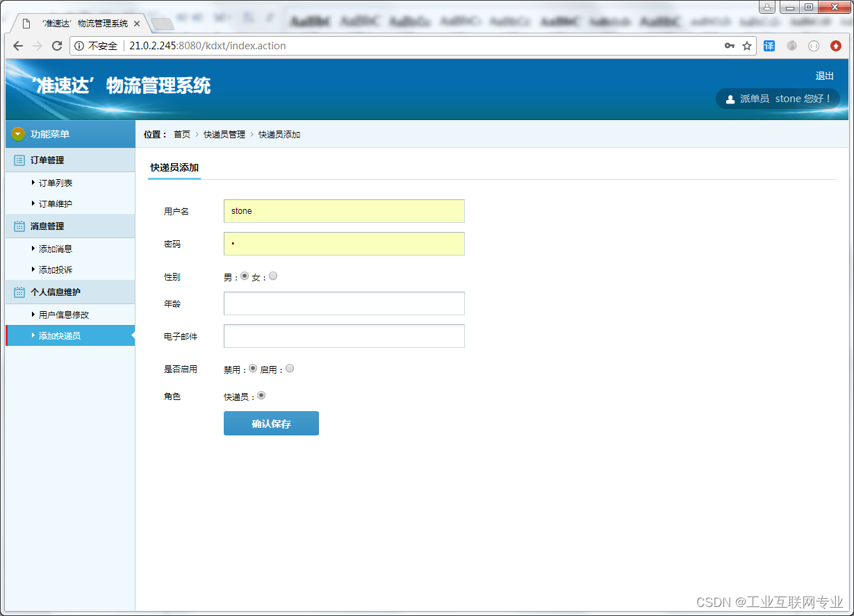
Task: Select the 快递员 role radio button
Action: [x=261, y=395]
